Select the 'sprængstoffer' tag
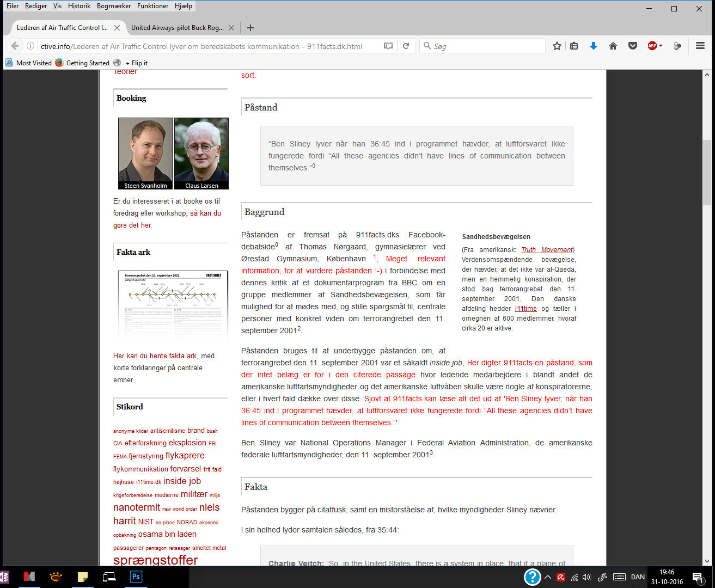The height and width of the screenshot is (588, 715). 156,559
